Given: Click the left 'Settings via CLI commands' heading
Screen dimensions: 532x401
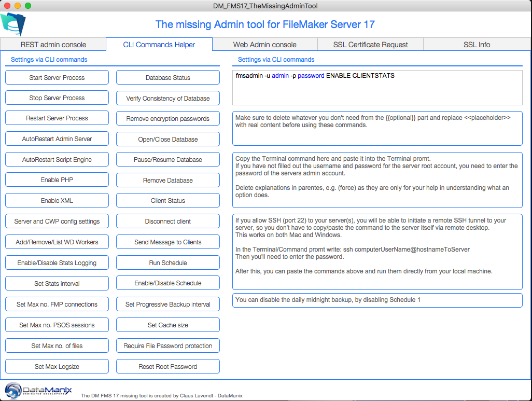Looking at the screenshot, I should (49, 60).
